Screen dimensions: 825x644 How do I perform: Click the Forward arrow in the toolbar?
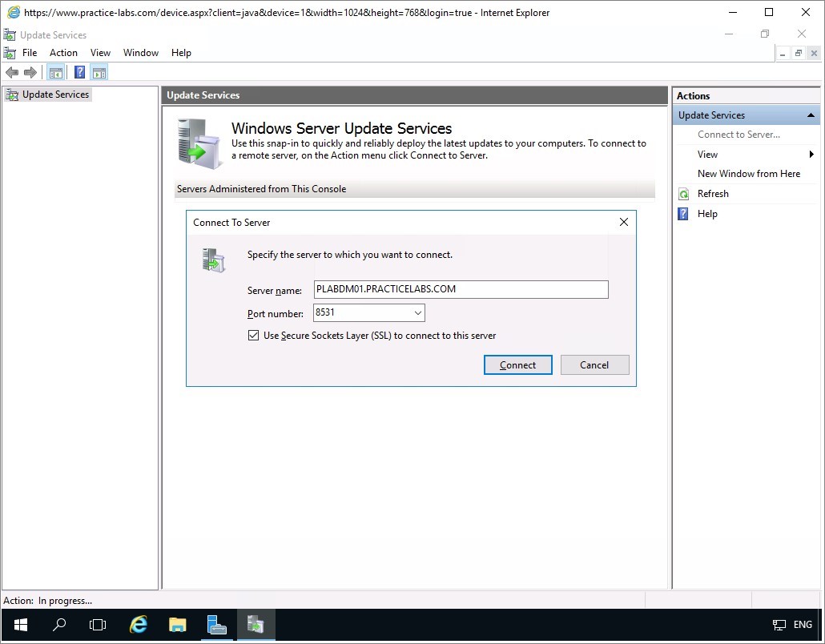(x=30, y=73)
